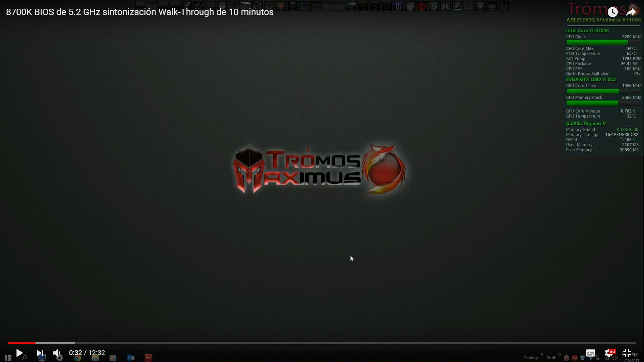Click the power icon in top dock
The width and height of the screenshot is (644, 362).
504,6
